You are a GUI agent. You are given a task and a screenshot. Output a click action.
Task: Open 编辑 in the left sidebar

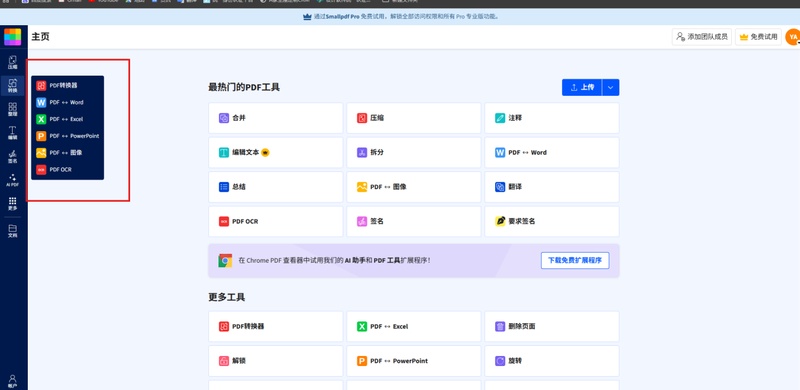point(12,133)
